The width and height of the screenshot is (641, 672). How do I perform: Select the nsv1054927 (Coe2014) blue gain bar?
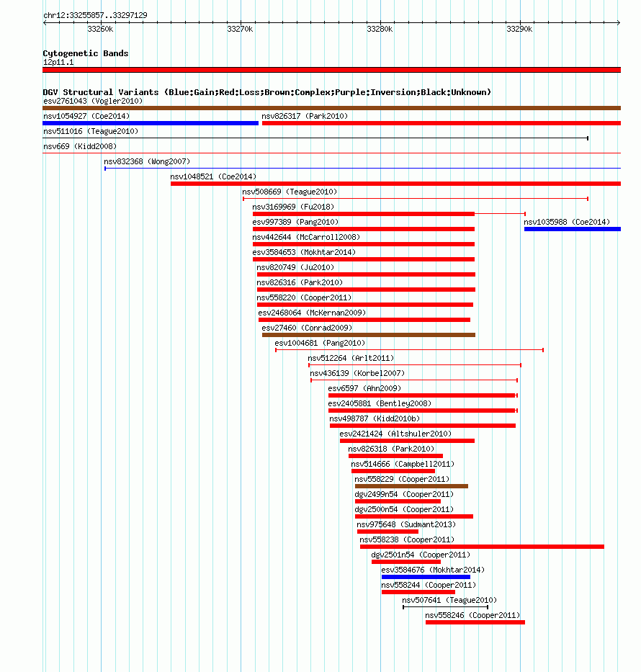151,123
